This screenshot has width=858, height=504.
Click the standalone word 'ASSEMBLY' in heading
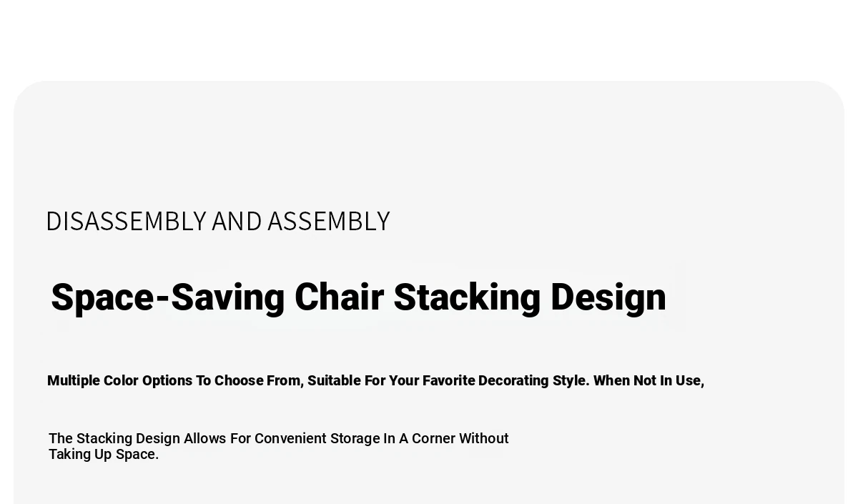(329, 221)
